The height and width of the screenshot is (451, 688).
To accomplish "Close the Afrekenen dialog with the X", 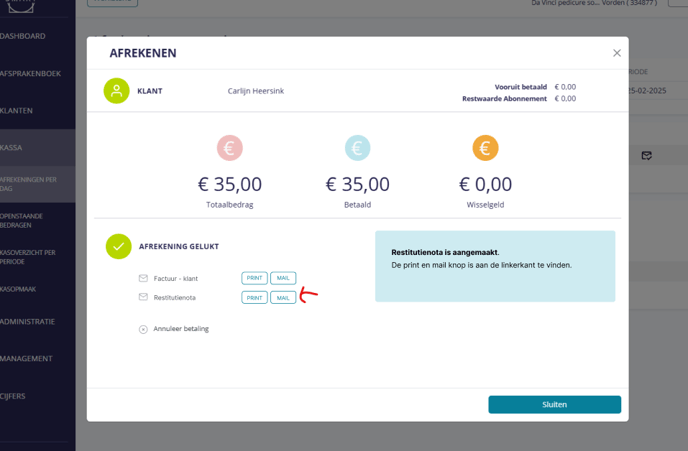I will point(616,53).
